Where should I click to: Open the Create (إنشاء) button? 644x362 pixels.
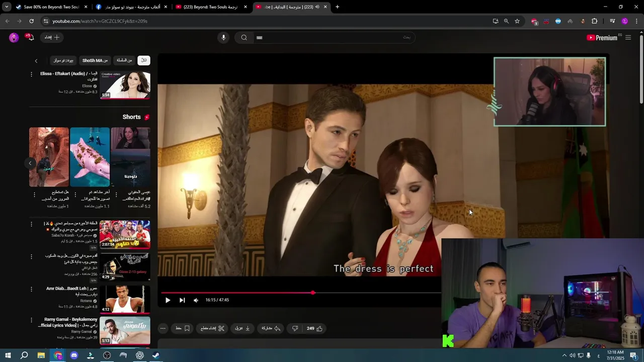pos(52,37)
